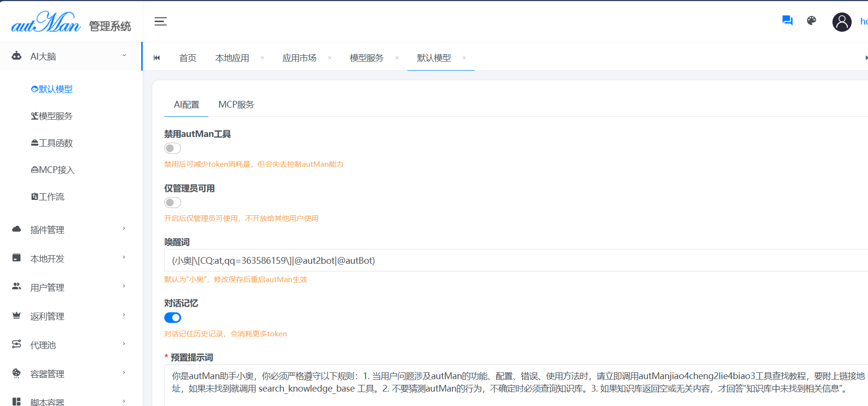Click into the 唤醒词 input field
Screen dimensions: 868x406
click(516, 260)
